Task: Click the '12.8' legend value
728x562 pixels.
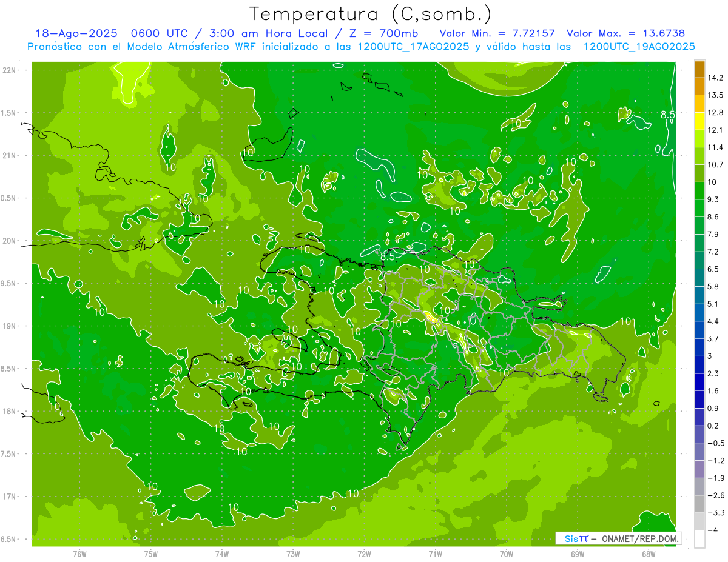Action: pyautogui.click(x=716, y=113)
